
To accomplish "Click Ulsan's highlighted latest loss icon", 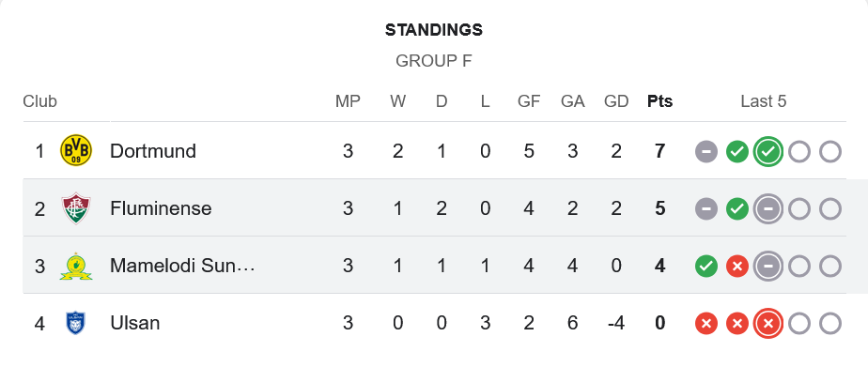I will [767, 324].
